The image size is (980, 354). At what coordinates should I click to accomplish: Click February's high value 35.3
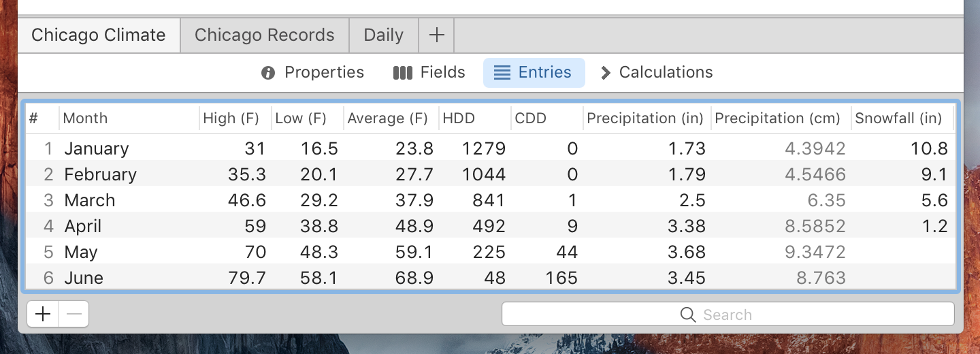pos(247,174)
